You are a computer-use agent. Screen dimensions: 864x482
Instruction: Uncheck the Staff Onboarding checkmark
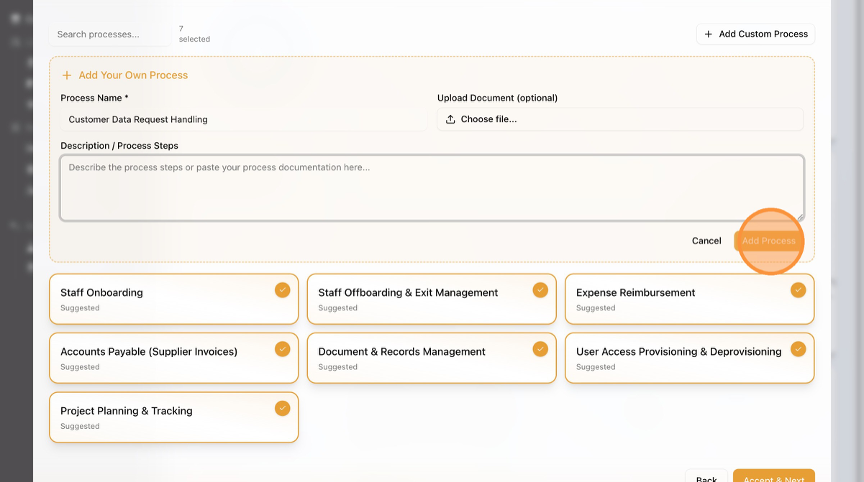[282, 290]
